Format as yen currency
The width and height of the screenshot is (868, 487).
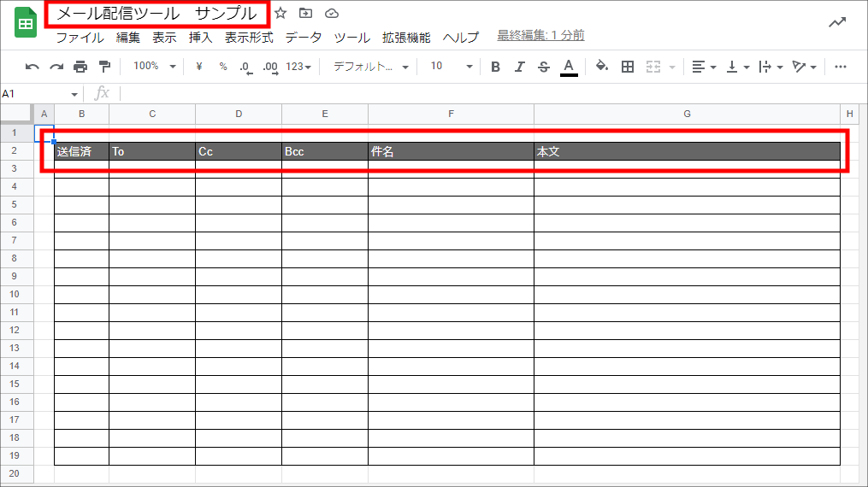point(199,67)
